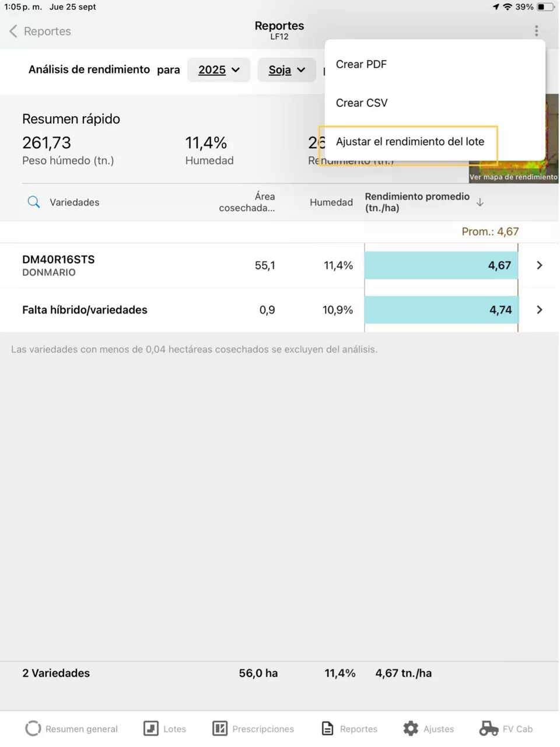Open Resumen general from the bottom bar
The height and width of the screenshot is (747, 560).
point(33,728)
